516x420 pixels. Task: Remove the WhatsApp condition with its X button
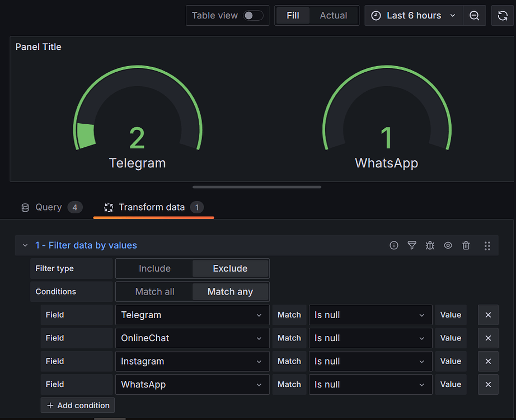tap(487, 384)
